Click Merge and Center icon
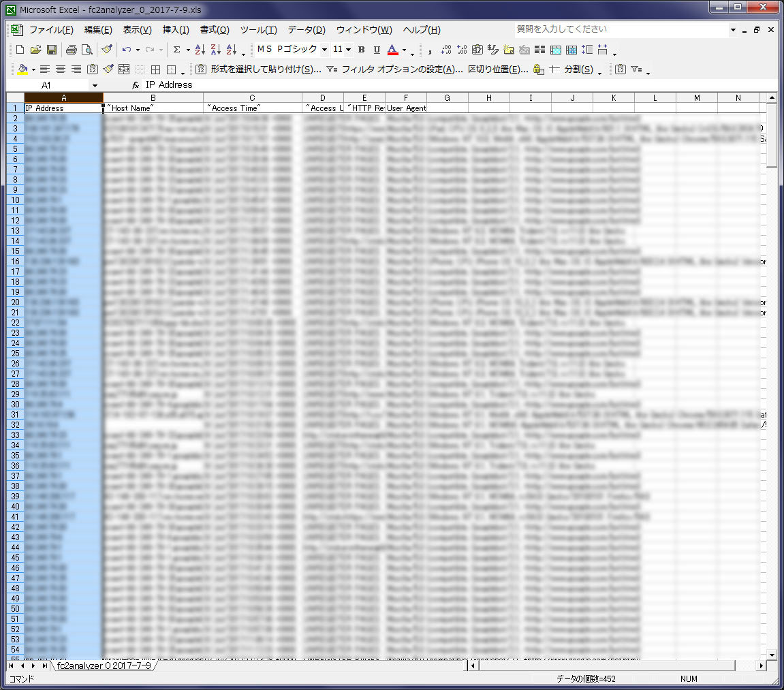 [124, 69]
